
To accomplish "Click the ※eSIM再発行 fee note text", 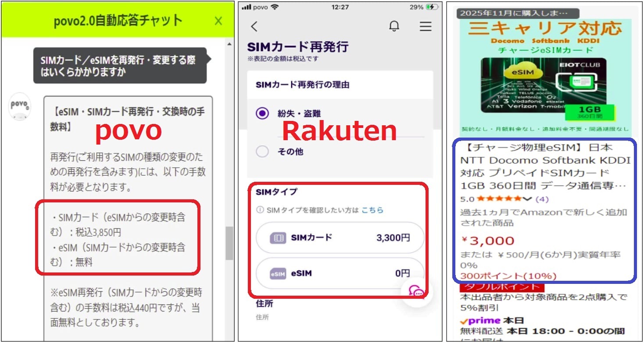I will 126,308.
